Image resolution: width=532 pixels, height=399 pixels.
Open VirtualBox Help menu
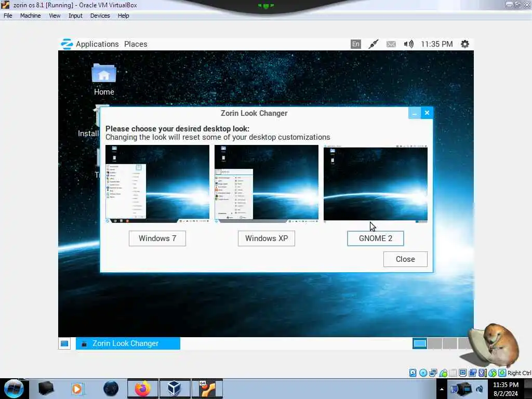[x=124, y=16]
